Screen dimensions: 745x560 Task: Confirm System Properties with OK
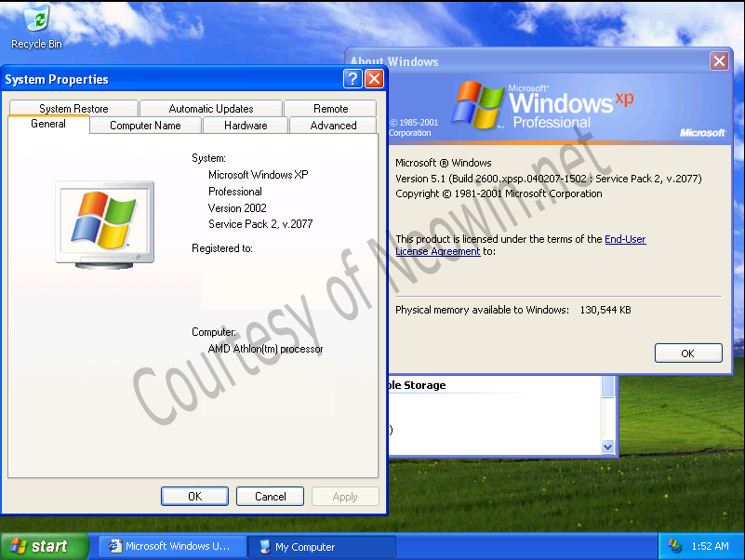tap(194, 497)
